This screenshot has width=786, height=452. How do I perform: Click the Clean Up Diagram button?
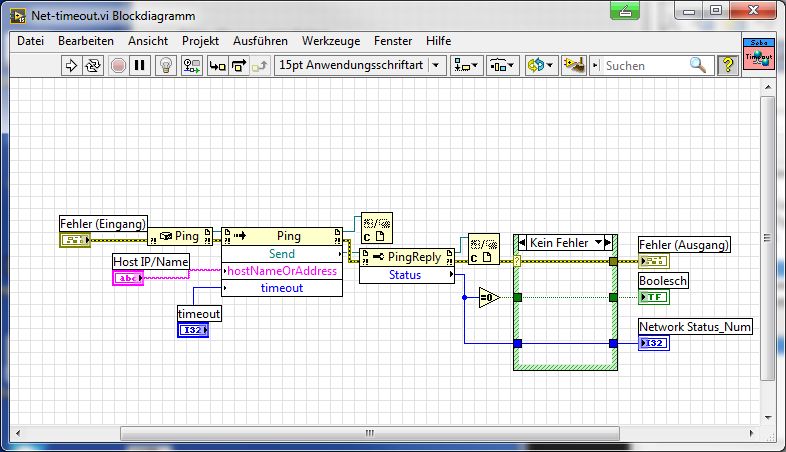(x=573, y=66)
